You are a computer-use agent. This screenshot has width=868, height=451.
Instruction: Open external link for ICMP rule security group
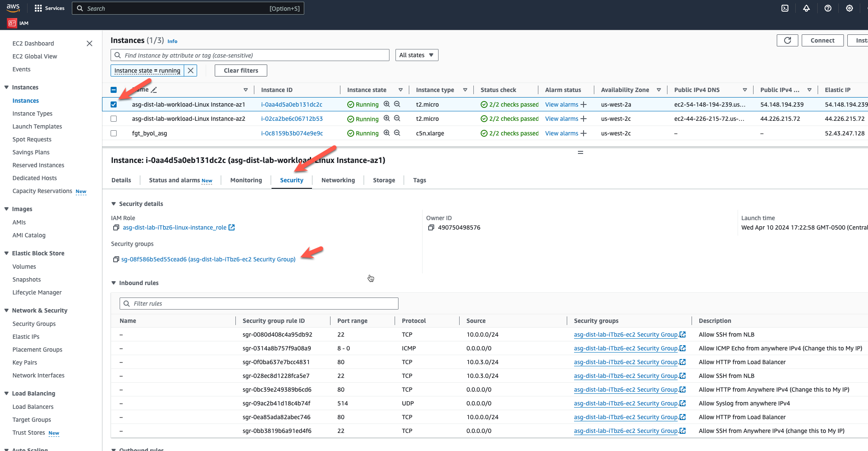click(x=683, y=348)
